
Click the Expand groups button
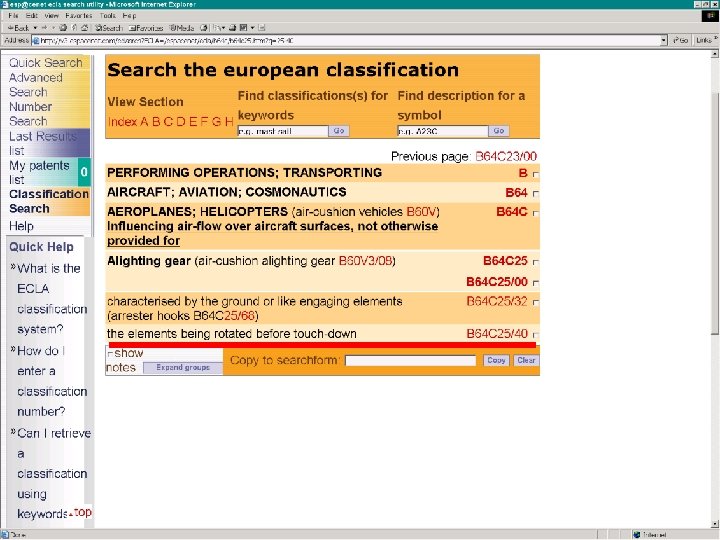coord(183,367)
